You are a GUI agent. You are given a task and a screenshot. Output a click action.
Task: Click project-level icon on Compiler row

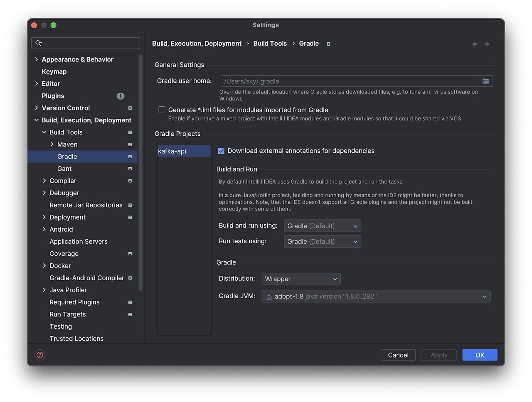click(130, 181)
